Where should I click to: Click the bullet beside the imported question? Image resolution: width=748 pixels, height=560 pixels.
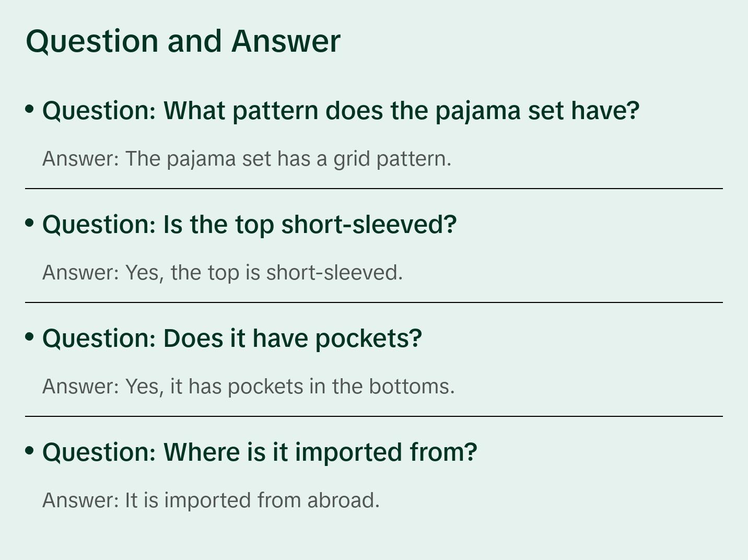[x=30, y=451]
